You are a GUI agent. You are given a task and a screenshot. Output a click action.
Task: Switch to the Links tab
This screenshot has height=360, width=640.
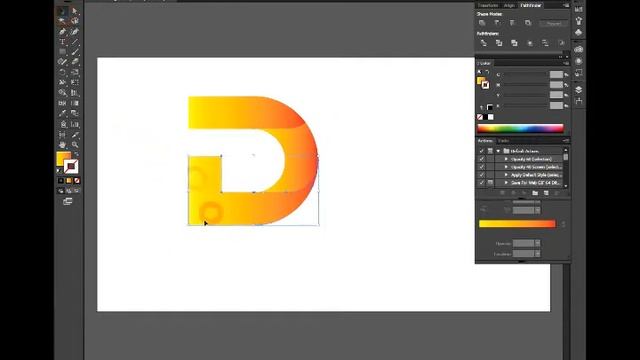click(503, 141)
